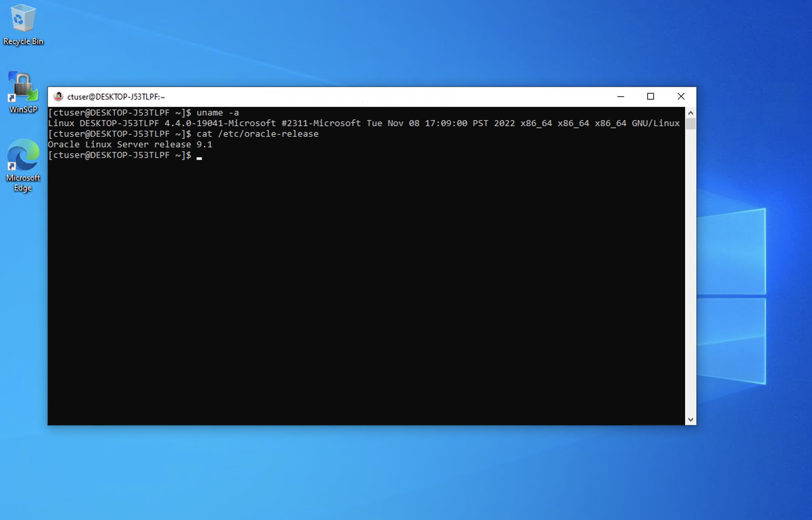Select the Recycle Bin desktop icon
Viewport: 812px width, 520px height.
[23, 19]
